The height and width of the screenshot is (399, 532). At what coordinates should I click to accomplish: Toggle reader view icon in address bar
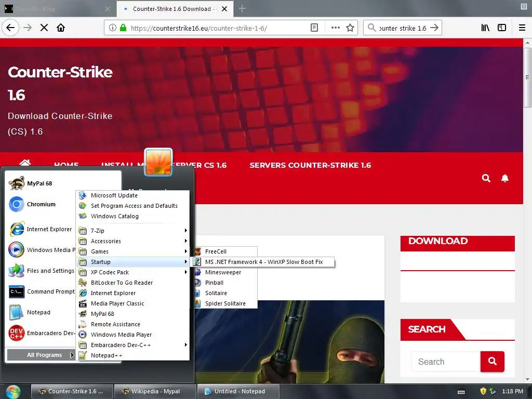coord(314,28)
